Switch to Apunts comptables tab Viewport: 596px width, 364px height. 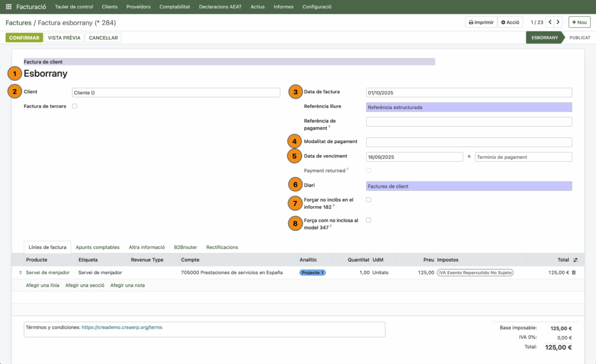pyautogui.click(x=98, y=247)
